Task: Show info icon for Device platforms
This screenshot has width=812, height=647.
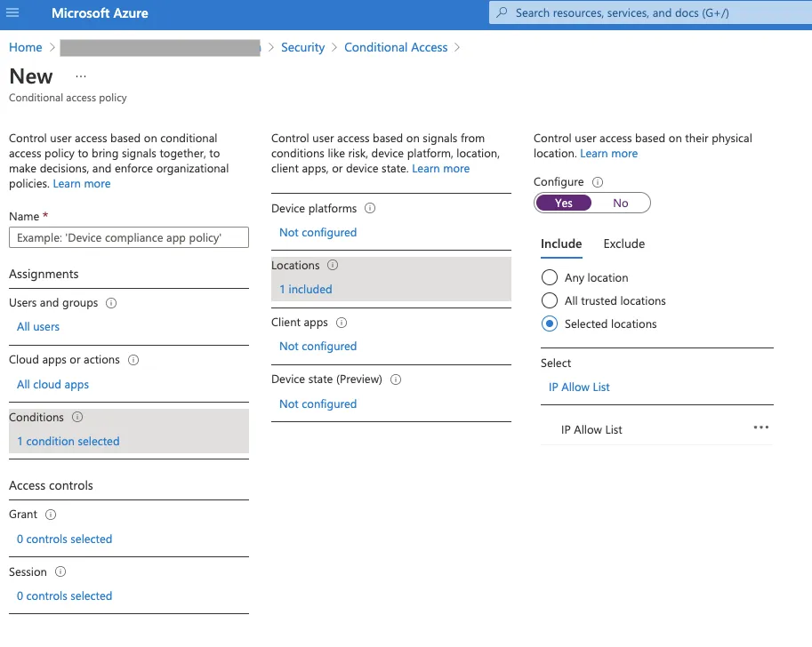Action: coord(370,209)
